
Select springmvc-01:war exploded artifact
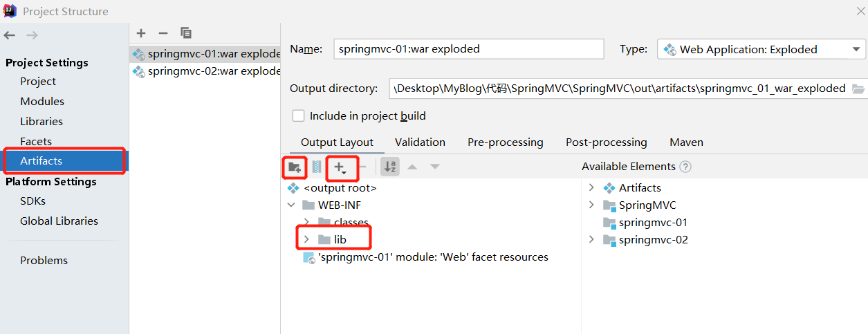[x=205, y=53]
